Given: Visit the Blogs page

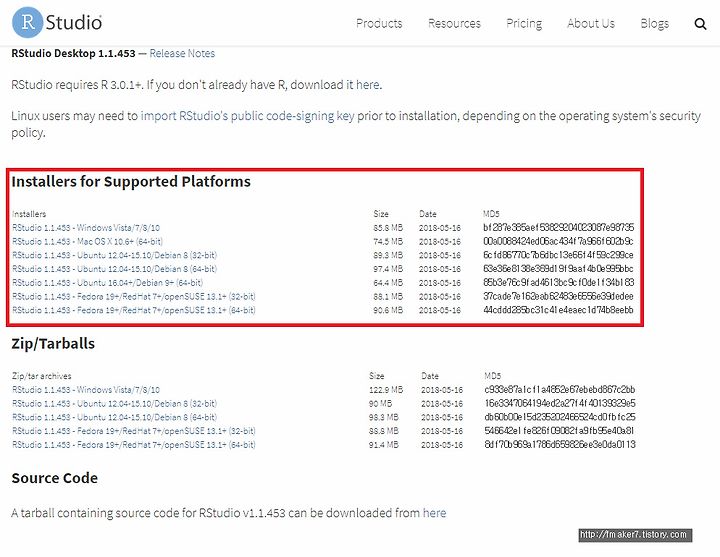Looking at the screenshot, I should coord(654,24).
